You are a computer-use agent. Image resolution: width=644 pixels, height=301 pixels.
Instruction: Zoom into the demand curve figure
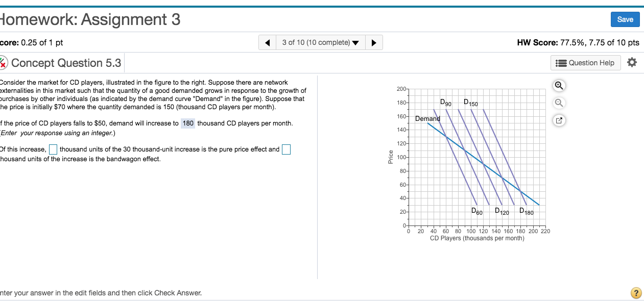559,86
